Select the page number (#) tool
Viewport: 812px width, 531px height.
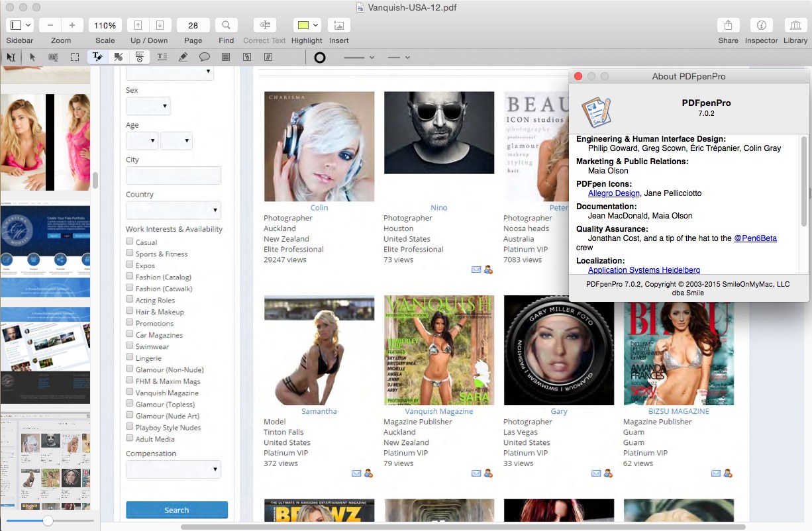click(268, 57)
